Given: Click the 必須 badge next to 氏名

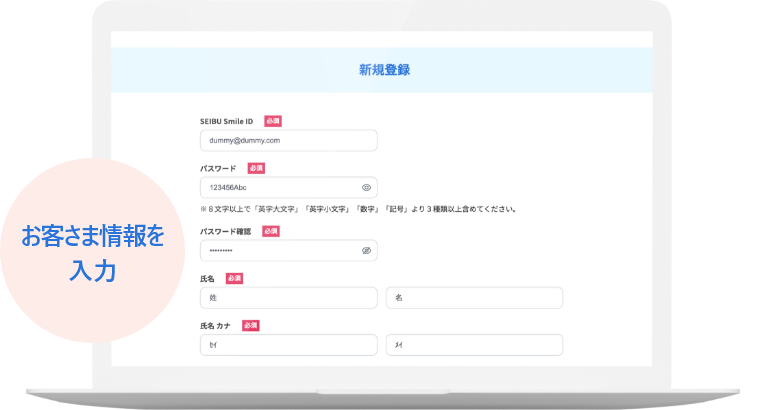Looking at the screenshot, I should [x=234, y=278].
